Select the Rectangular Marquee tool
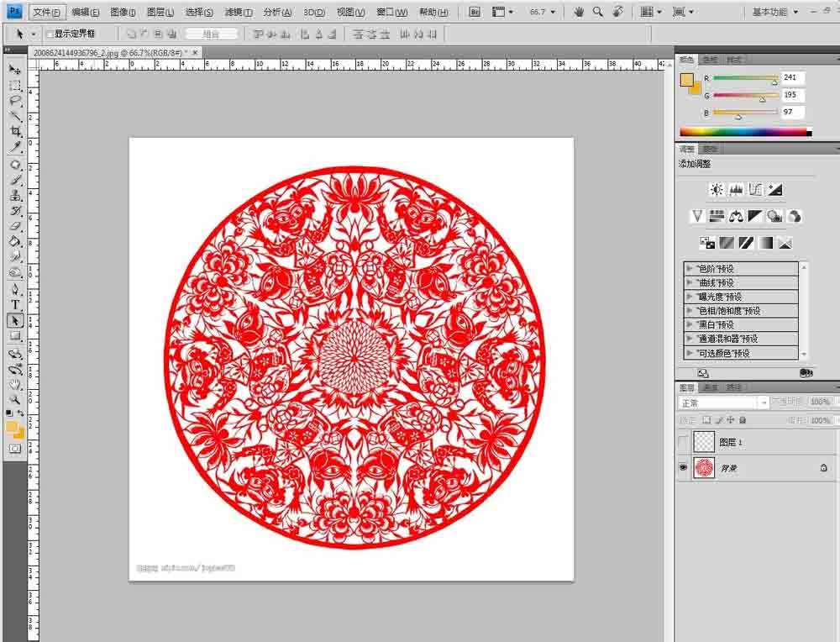 (x=15, y=86)
